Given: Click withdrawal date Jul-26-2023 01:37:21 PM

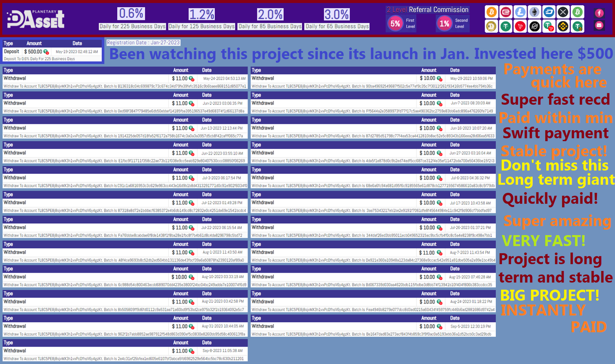Looking at the screenshot, I should (x=471, y=228).
